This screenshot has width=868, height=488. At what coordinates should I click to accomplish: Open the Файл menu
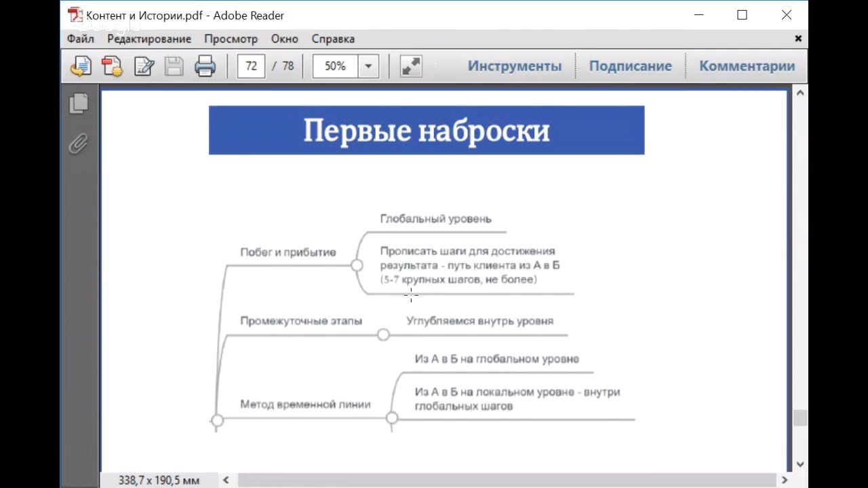click(80, 39)
